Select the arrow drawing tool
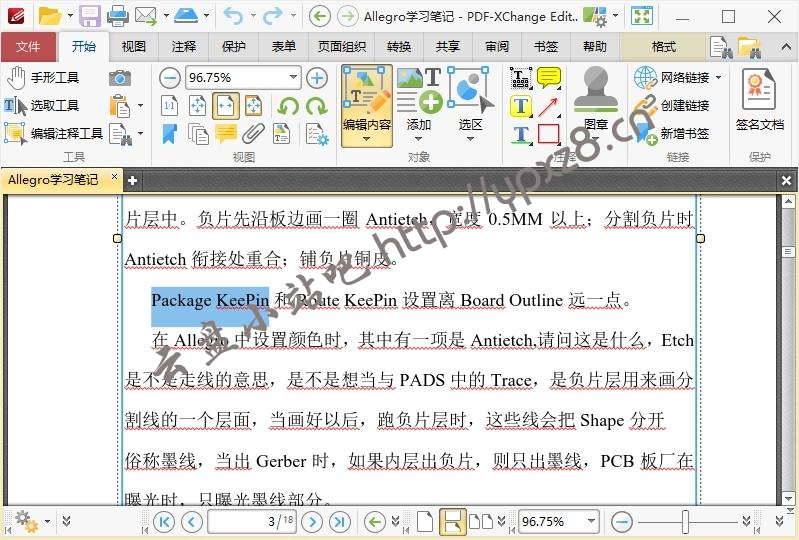The height and width of the screenshot is (540, 799). click(x=549, y=106)
